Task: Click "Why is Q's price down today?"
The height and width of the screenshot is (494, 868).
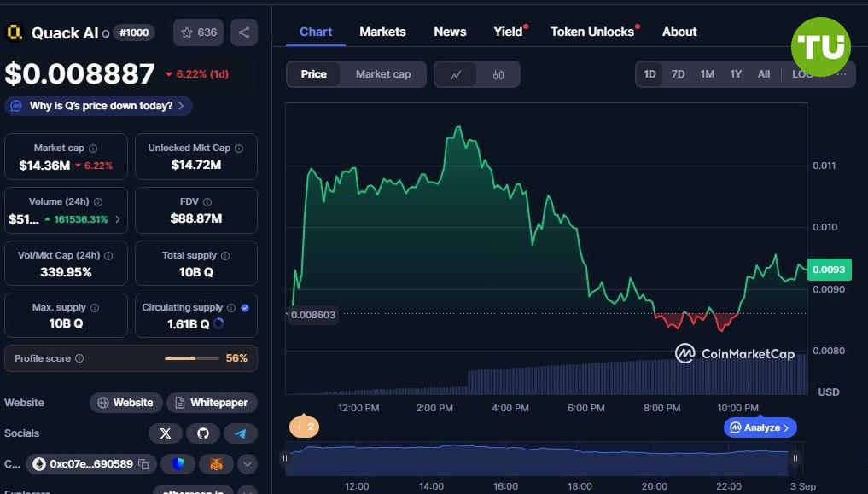Action: click(98, 106)
